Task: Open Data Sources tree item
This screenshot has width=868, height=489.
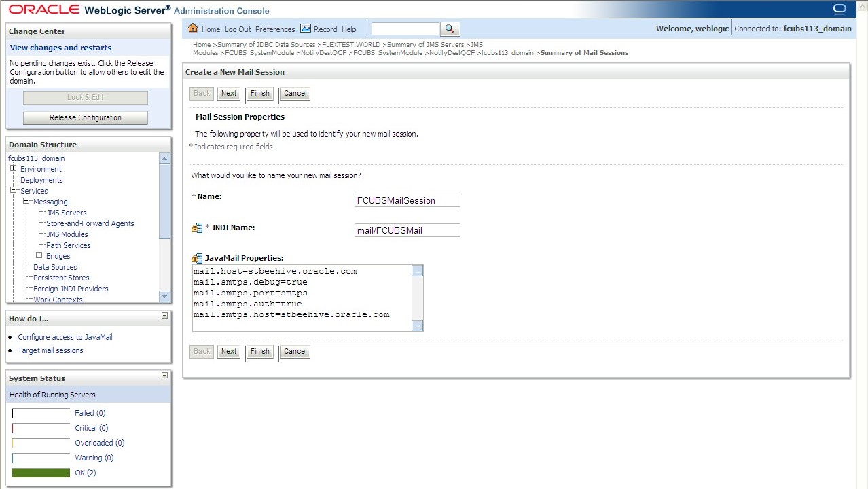Action: pos(55,267)
